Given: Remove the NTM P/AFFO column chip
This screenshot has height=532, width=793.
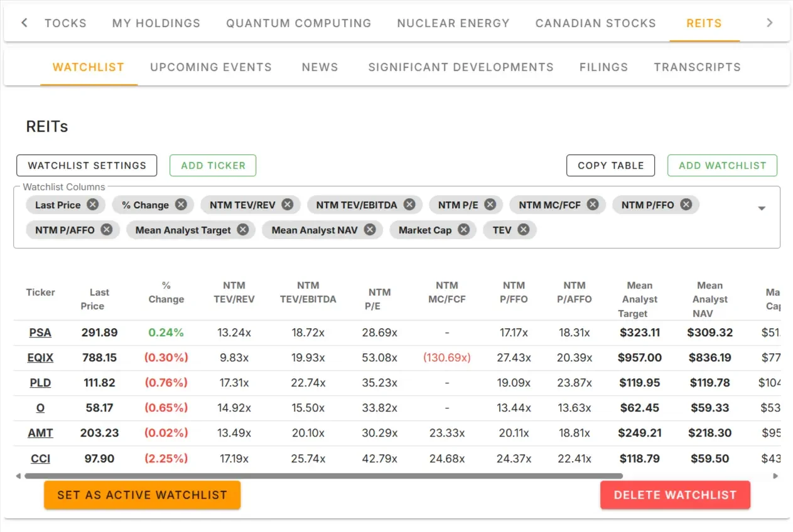Looking at the screenshot, I should 107,230.
